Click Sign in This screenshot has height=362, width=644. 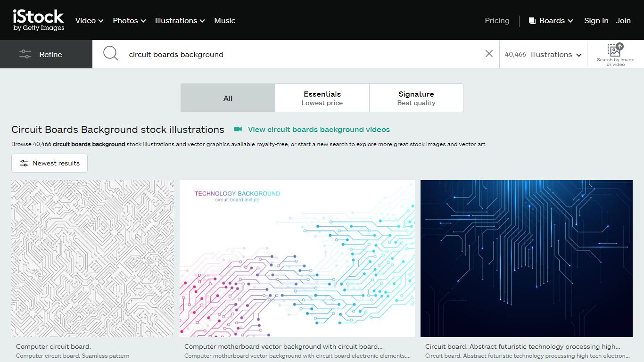click(x=596, y=21)
